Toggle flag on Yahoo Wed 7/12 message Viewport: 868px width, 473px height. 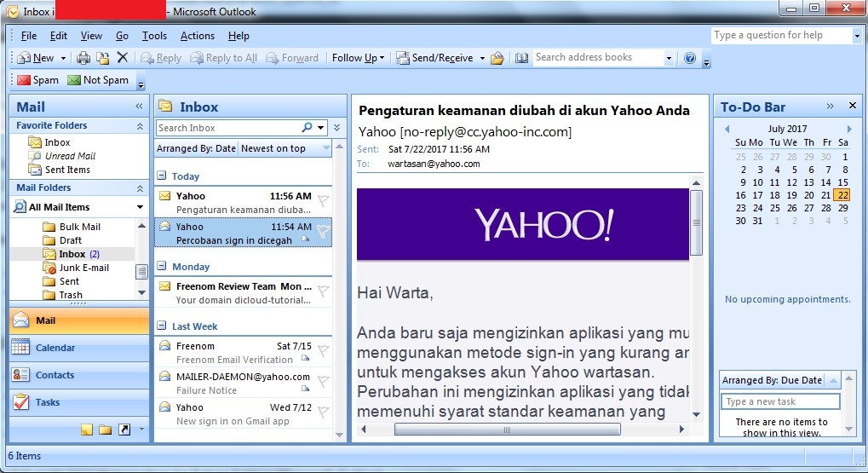point(324,412)
